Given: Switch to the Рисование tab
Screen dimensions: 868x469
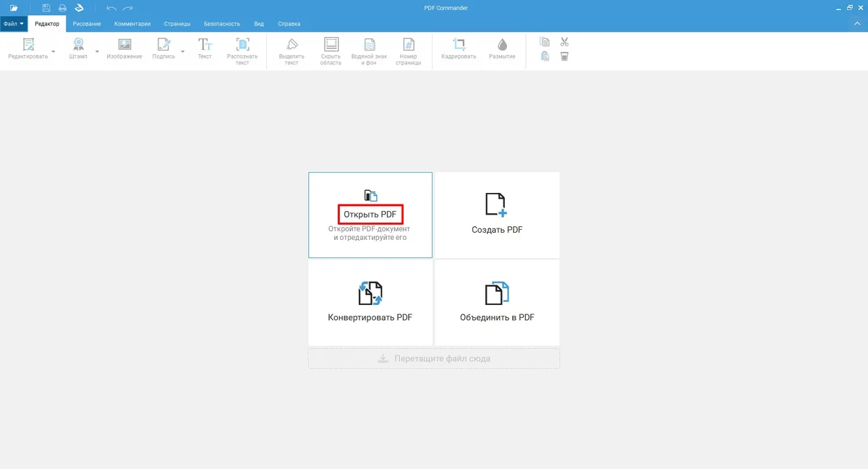Looking at the screenshot, I should click(x=87, y=24).
